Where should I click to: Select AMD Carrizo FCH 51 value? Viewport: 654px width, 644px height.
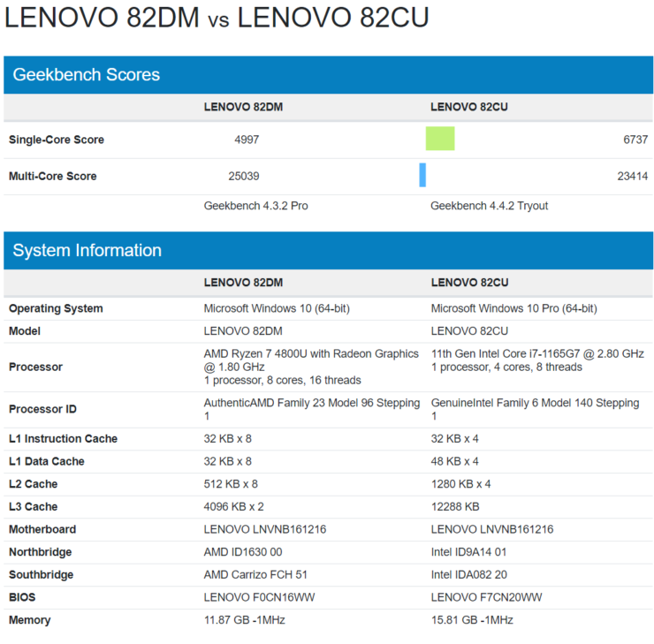(x=255, y=574)
